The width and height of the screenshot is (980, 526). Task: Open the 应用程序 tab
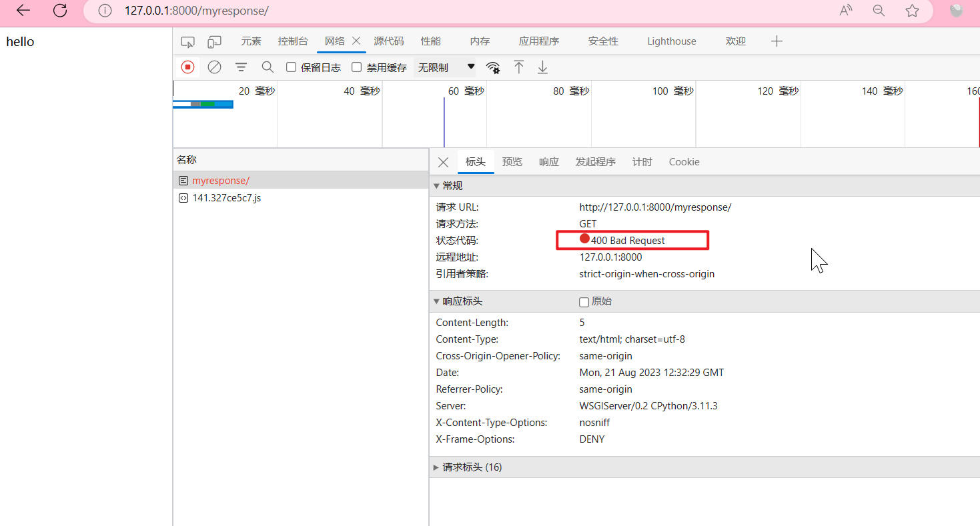tap(539, 41)
